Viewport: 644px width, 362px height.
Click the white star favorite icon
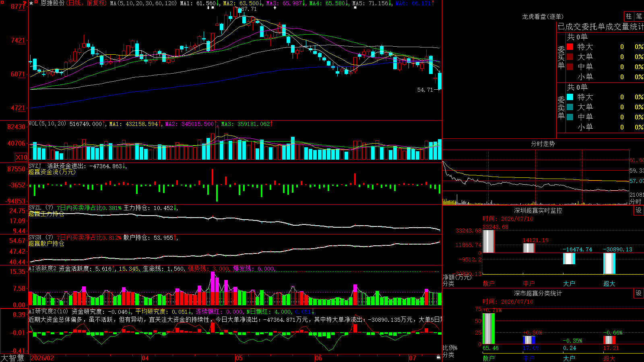(x=31, y=3)
